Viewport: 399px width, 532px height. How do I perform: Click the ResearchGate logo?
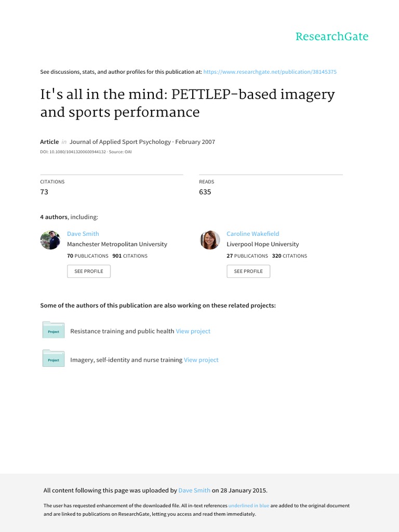coord(331,36)
